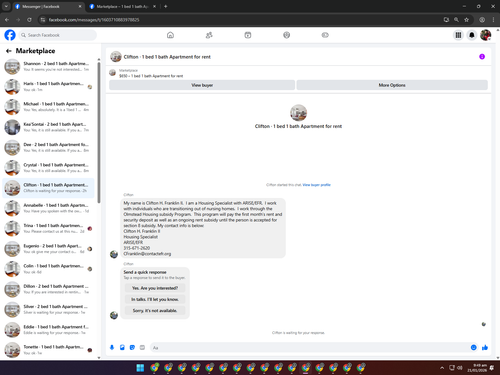
Task: Open Shannon's 2 bed 1 bath conversation
Action: [48, 66]
